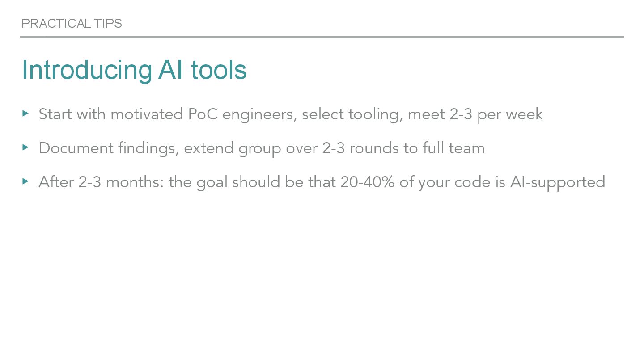
Task: Click the word "PoC" in the first bullet
Action: pos(203,114)
